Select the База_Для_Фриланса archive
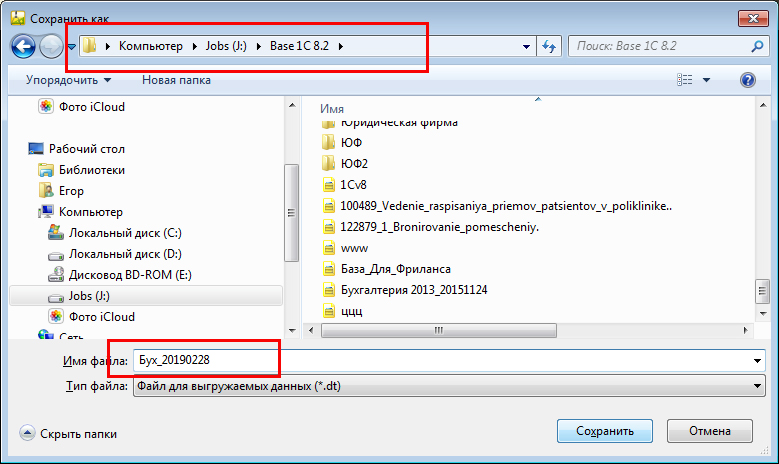The height and width of the screenshot is (464, 779). tap(395, 269)
